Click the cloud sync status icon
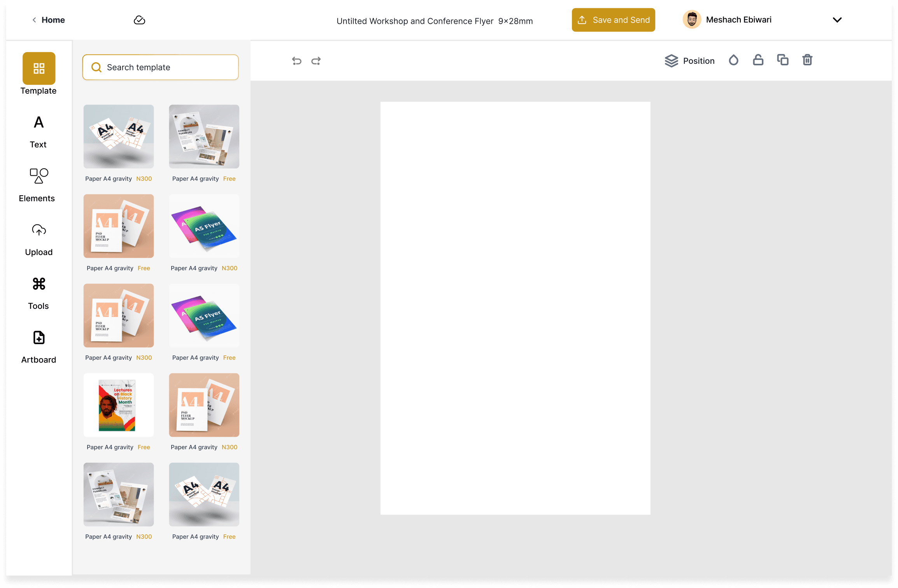898x588 pixels. click(139, 20)
